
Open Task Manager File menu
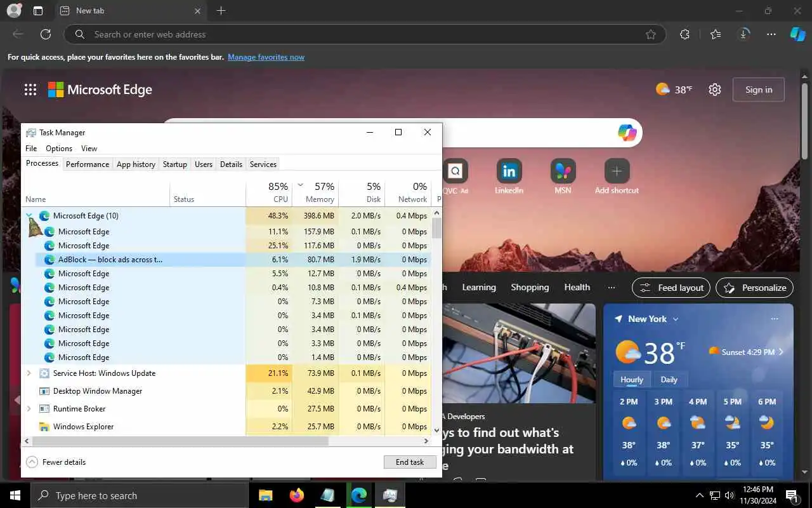[x=31, y=149]
